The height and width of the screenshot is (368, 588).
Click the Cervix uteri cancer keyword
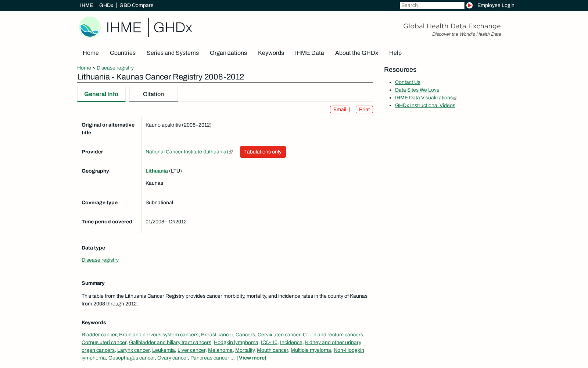pos(279,335)
